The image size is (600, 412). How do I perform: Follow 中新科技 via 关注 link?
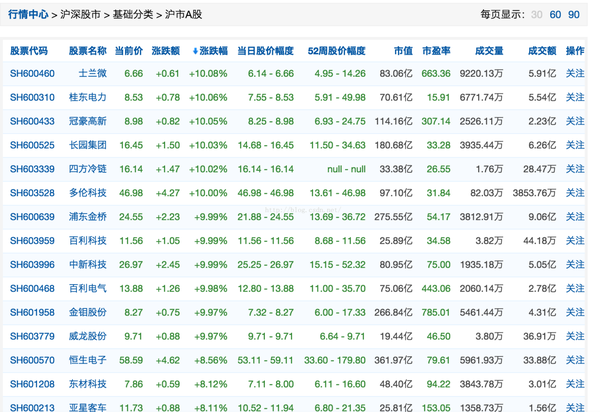(x=575, y=265)
